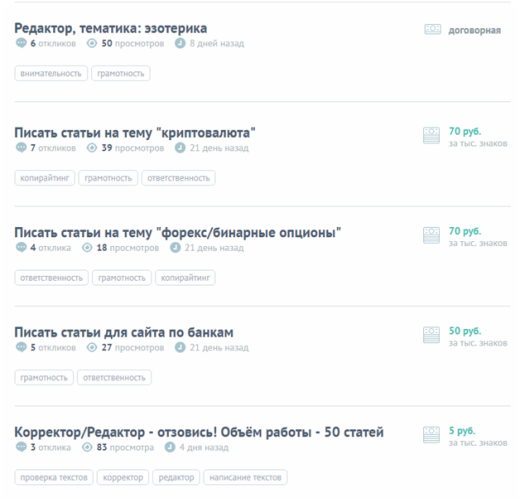Click the clock icon beside '4 дня назад'

[x=170, y=447]
